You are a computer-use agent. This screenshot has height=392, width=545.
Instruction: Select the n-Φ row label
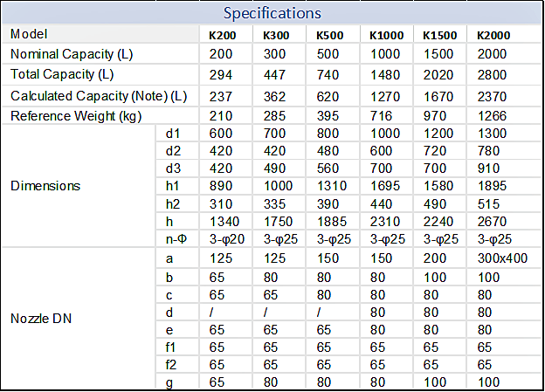pyautogui.click(x=176, y=238)
